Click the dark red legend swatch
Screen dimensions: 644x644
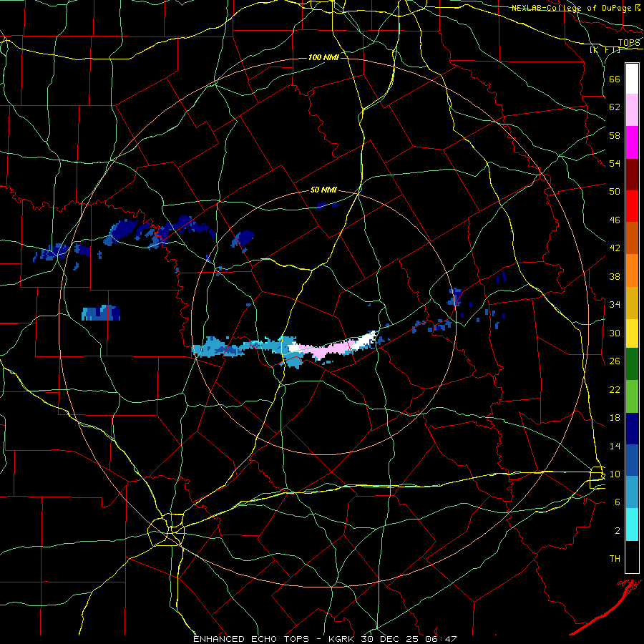[x=632, y=175]
